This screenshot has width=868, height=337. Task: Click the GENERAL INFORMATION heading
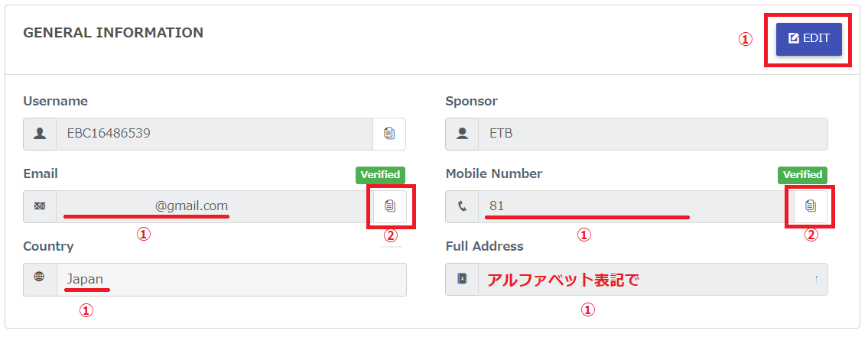point(113,33)
